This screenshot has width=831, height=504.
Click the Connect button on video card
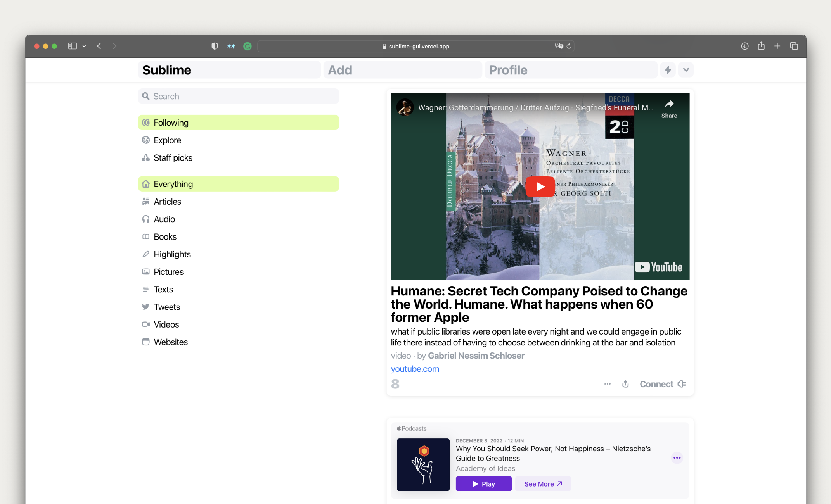[663, 384]
